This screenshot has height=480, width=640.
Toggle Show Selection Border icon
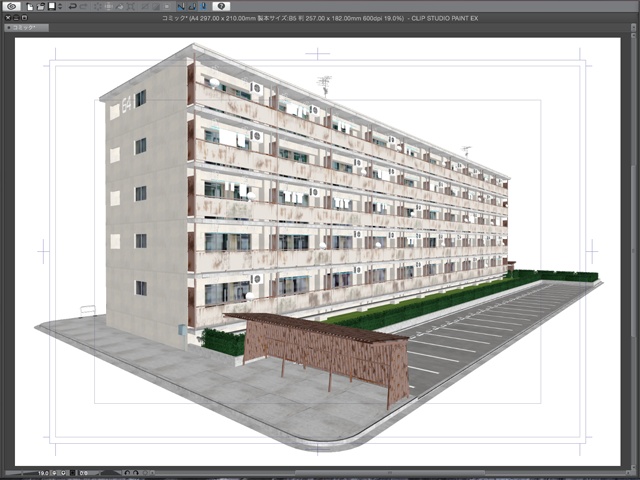click(x=167, y=7)
